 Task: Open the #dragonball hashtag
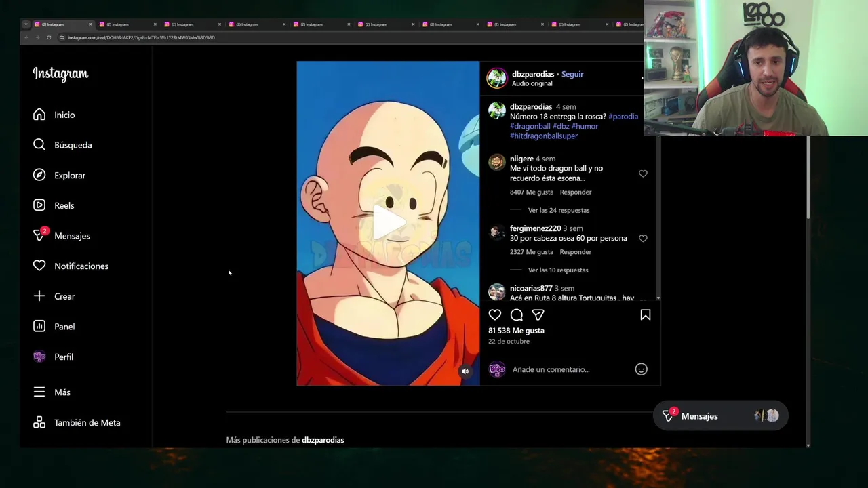[530, 126]
